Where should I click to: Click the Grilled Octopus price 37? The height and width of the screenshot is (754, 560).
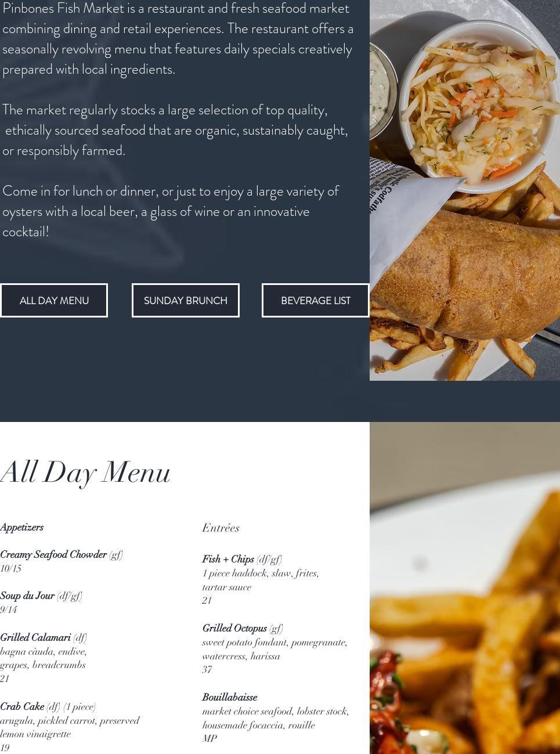coord(207,670)
